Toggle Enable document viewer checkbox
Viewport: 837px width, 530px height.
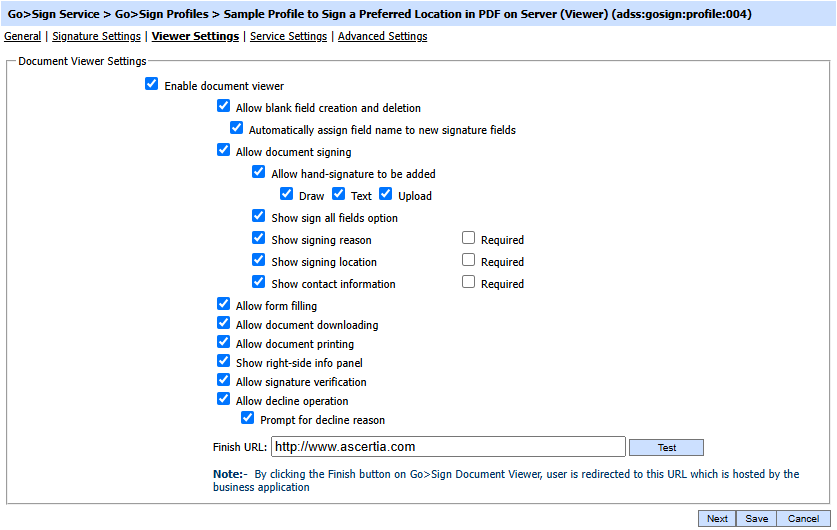click(x=152, y=85)
